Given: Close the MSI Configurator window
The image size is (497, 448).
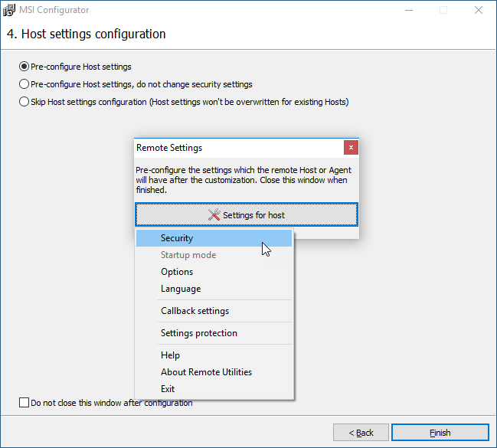Looking at the screenshot, I should [478, 11].
